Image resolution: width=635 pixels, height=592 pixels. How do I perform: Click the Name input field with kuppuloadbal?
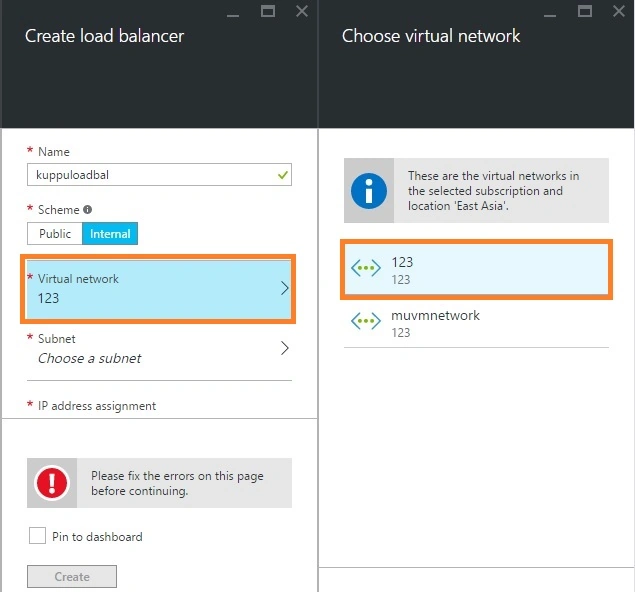click(159, 175)
